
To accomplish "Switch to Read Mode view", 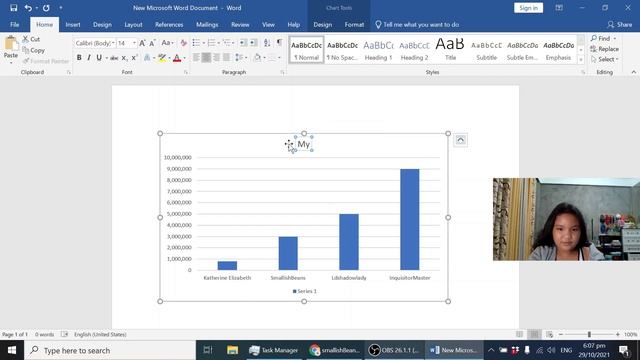I will [x=519, y=334].
